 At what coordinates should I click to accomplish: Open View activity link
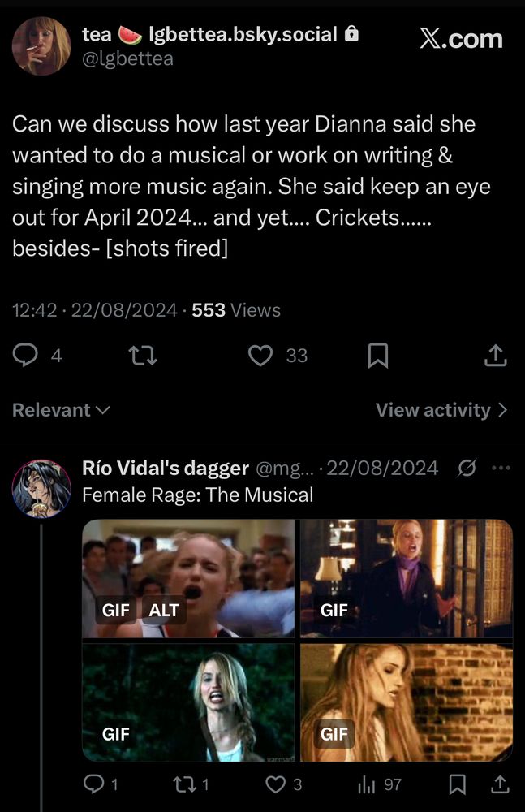[x=441, y=410]
